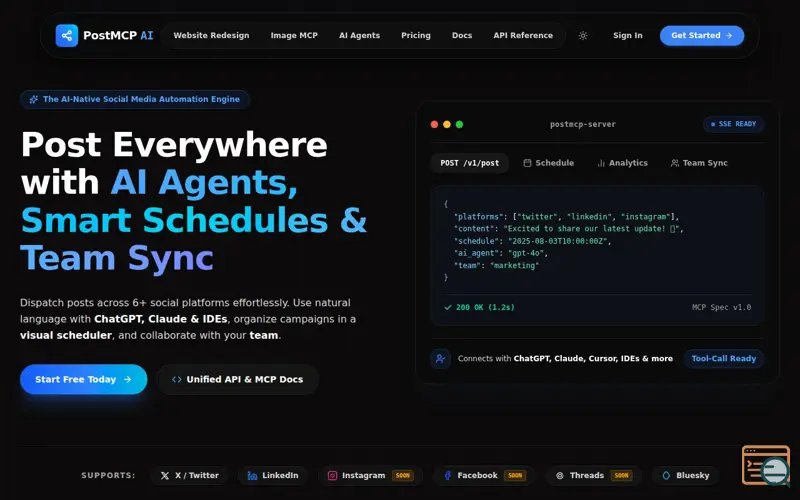Click the user-check icon beside Connects with
The width and height of the screenshot is (800, 500).
click(440, 359)
